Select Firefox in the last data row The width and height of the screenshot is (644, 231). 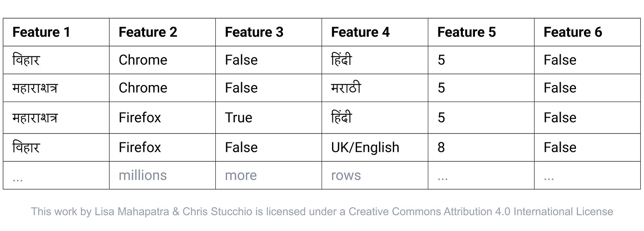(x=140, y=148)
